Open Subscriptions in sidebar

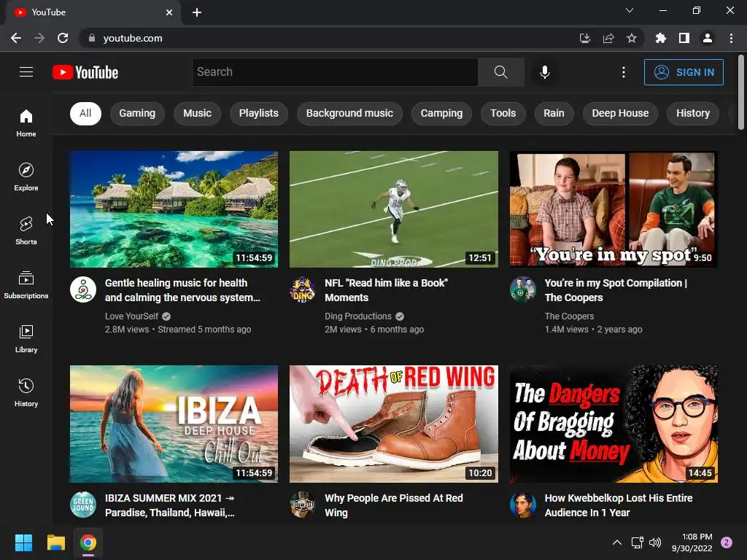click(x=26, y=284)
